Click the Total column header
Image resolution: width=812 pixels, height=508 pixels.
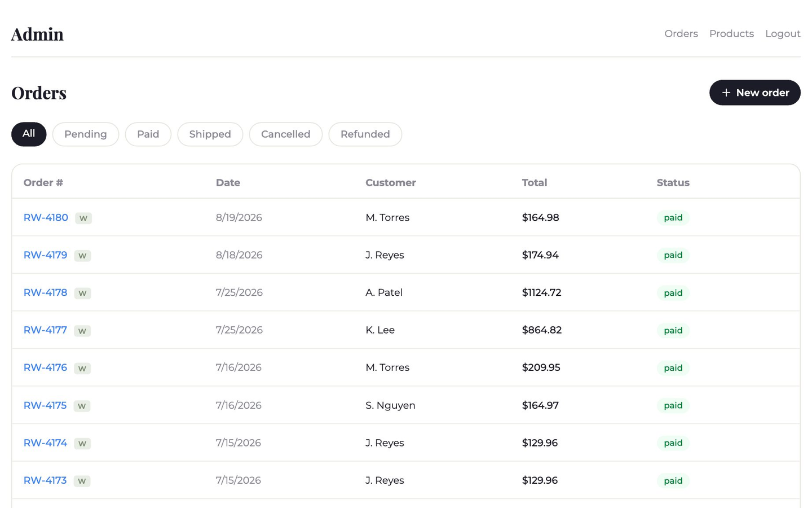(535, 182)
